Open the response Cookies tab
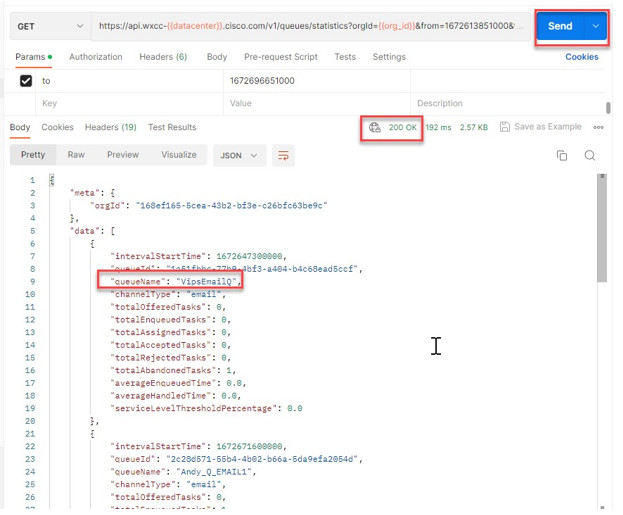 coord(58,127)
